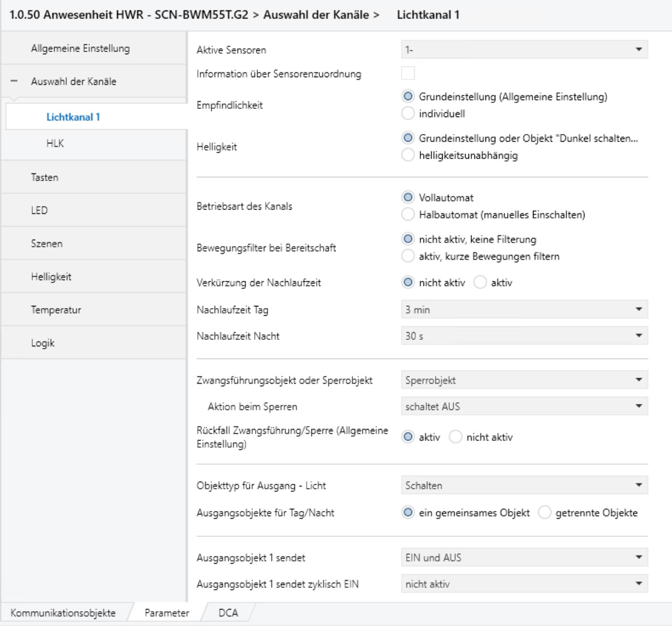
Task: Open the DCA tab
Action: pos(228,613)
